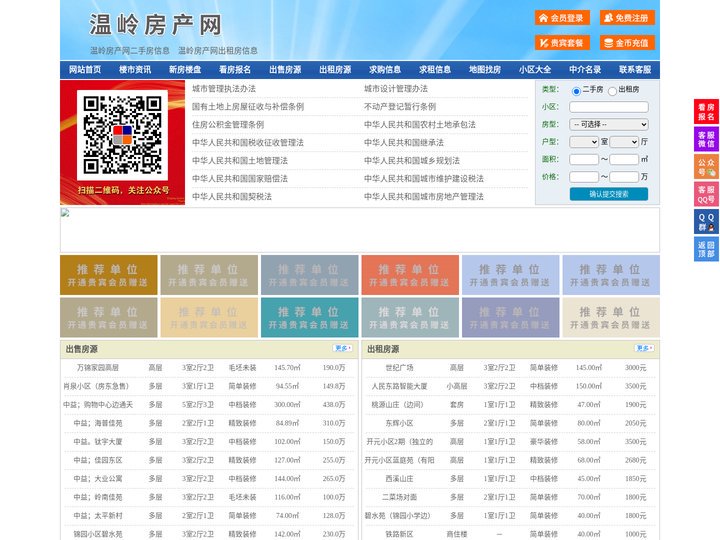Screen dimensions: 720x540
Task: Open 国有土地上房屋征收与补偿条例 link
Action: tap(248, 107)
